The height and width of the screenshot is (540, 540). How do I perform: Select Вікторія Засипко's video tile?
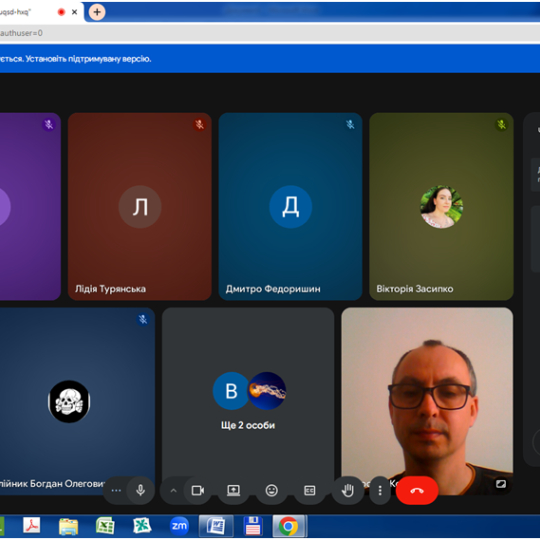click(x=441, y=206)
